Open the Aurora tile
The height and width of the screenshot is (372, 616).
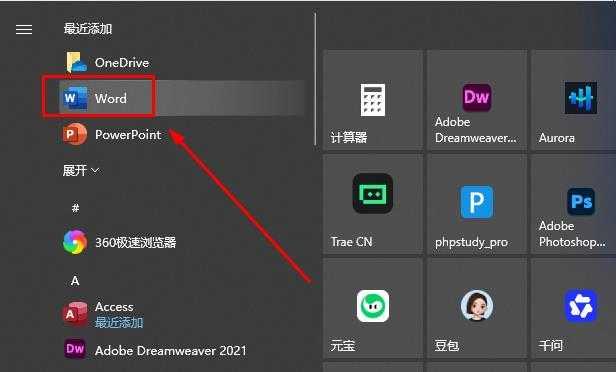pos(574,100)
